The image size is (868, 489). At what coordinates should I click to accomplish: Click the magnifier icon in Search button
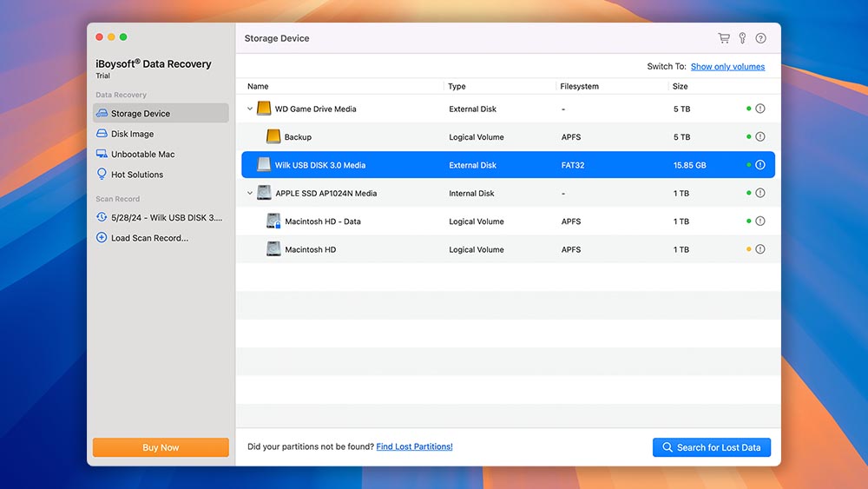click(667, 447)
